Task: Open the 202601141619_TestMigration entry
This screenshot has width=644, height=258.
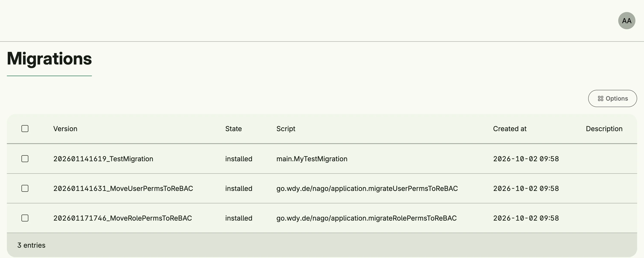Action: click(103, 159)
